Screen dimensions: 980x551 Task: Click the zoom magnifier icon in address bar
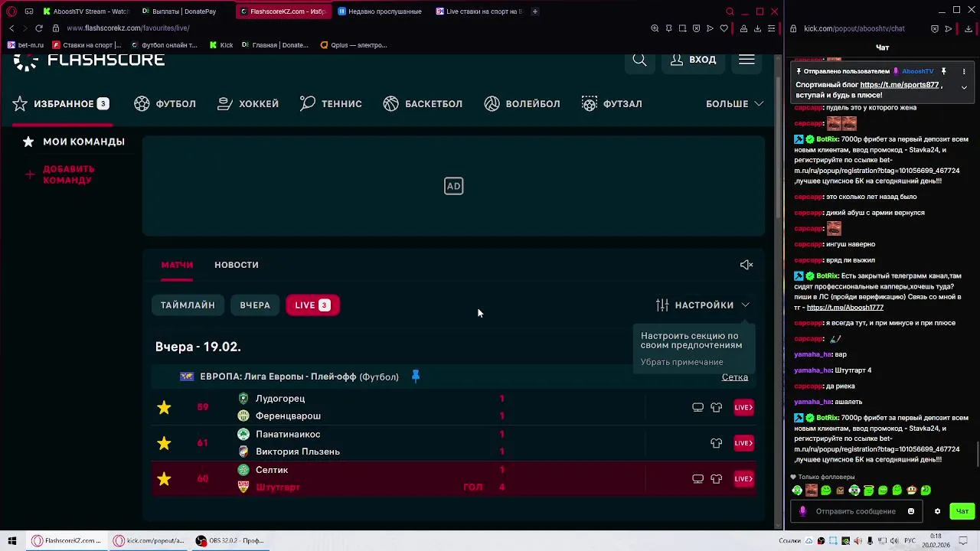655,28
